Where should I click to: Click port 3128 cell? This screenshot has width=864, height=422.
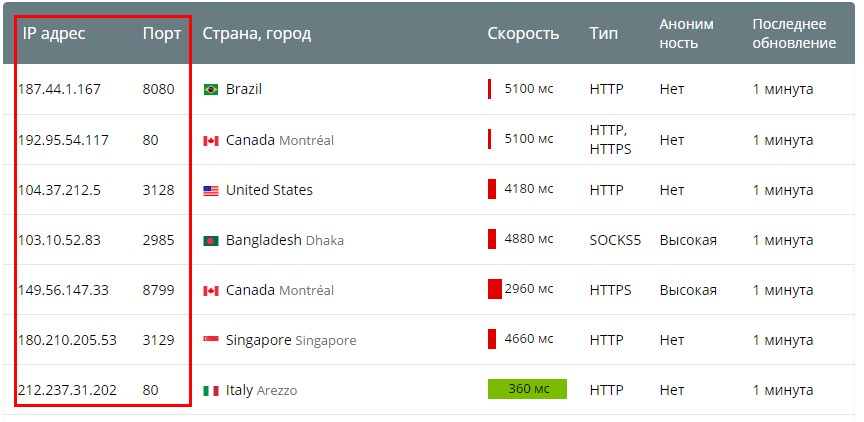pos(158,190)
